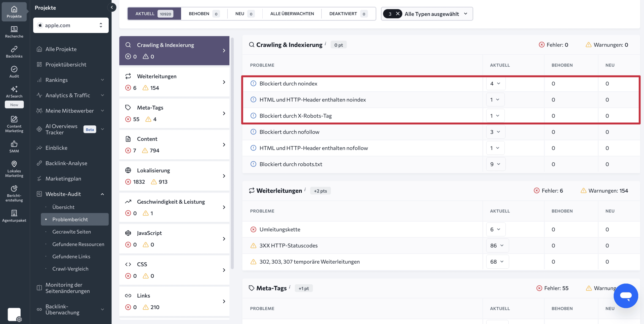Image resolution: width=644 pixels, height=324 pixels.
Task: Open Audit in the left rail
Action: (14, 72)
